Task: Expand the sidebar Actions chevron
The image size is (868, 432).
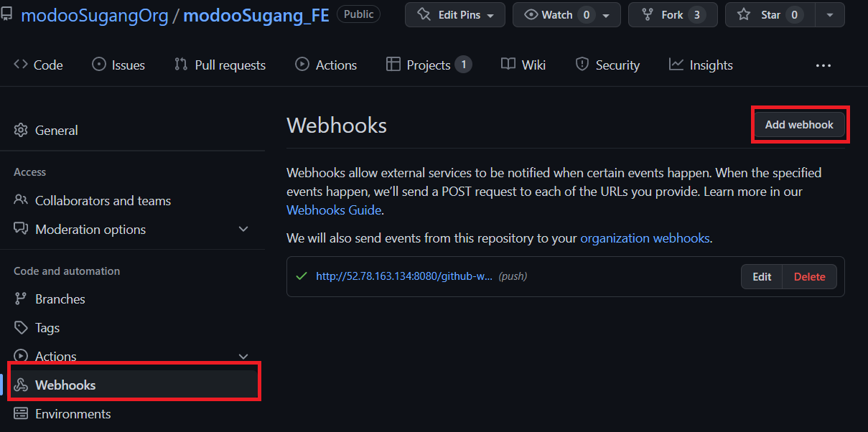Action: pos(243,356)
